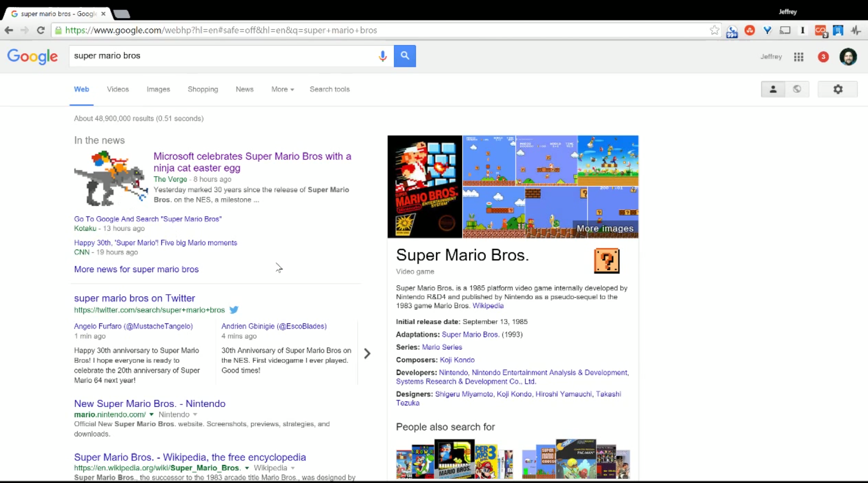Screen dimensions: 868x483
Task: Reload the page with the refresh icon
Action: tap(41, 30)
